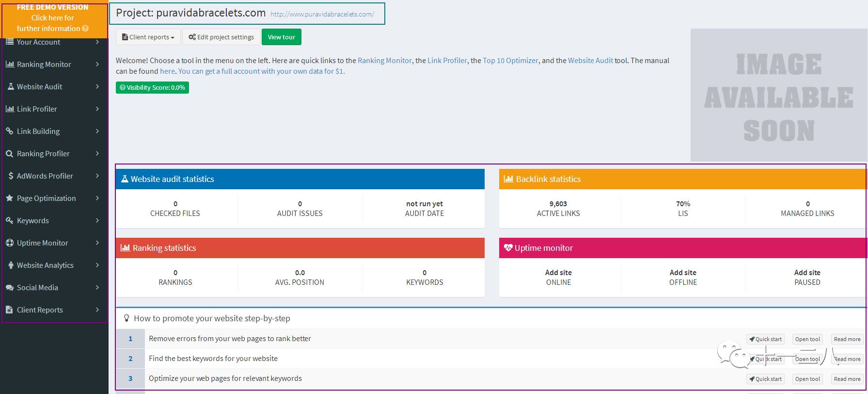Image resolution: width=868 pixels, height=394 pixels.
Task: Click the gears icon on Edit project settings
Action: point(192,37)
